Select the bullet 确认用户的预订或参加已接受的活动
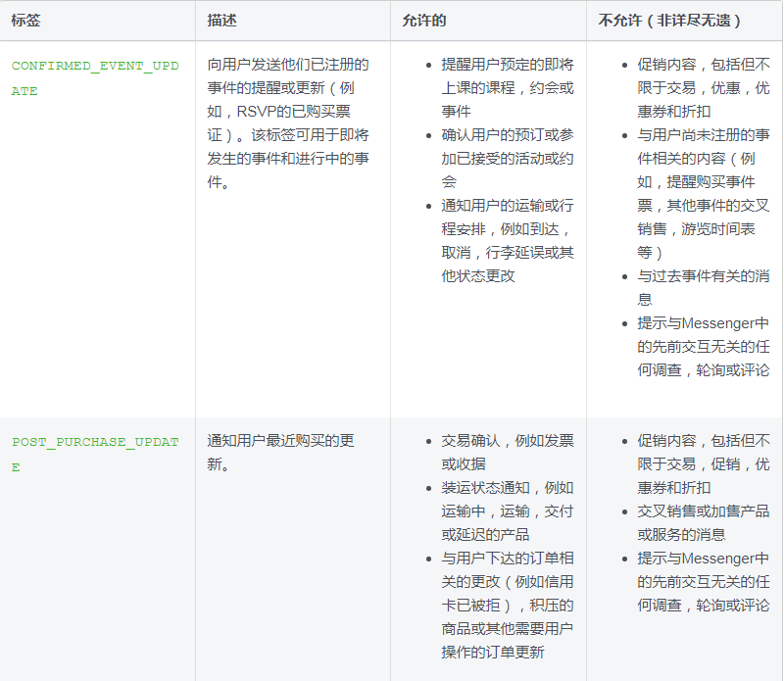 click(507, 158)
